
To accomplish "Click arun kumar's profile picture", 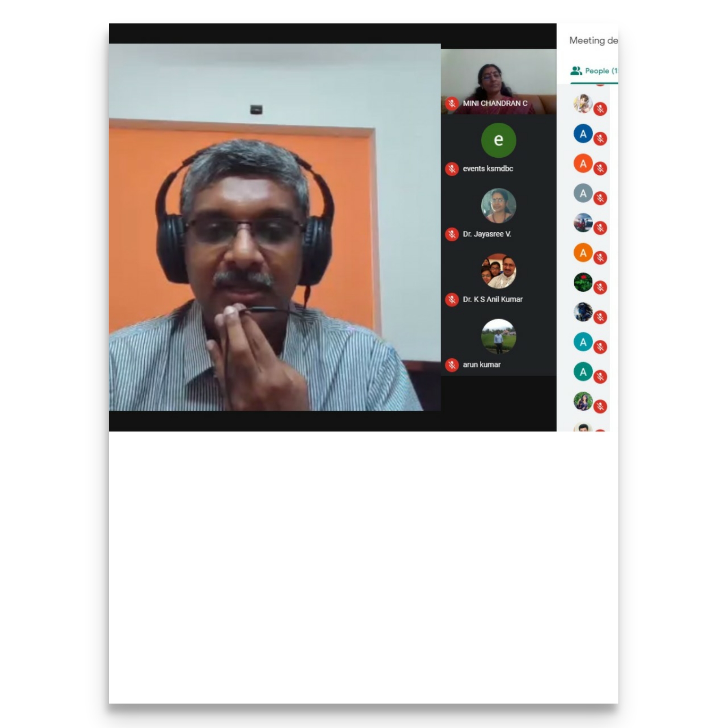I will [x=498, y=337].
